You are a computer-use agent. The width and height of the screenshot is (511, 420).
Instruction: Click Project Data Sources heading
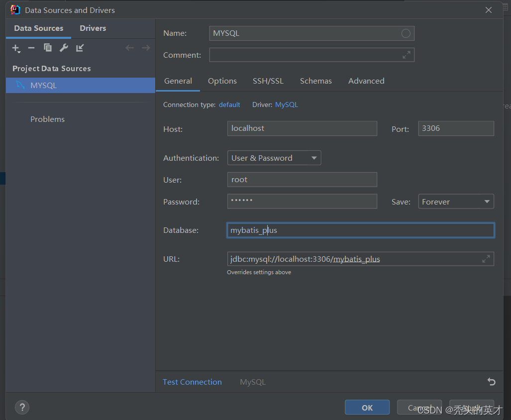(51, 69)
